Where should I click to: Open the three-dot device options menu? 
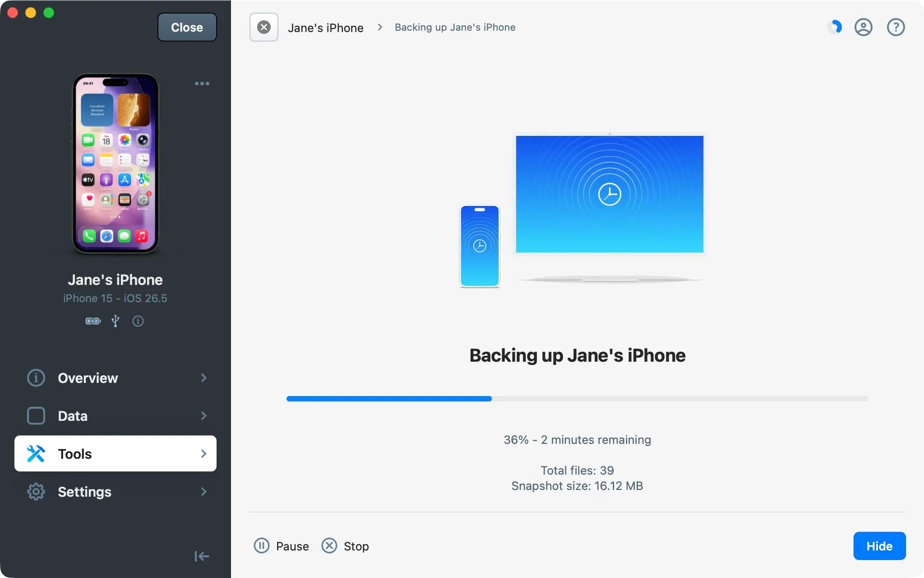202,84
